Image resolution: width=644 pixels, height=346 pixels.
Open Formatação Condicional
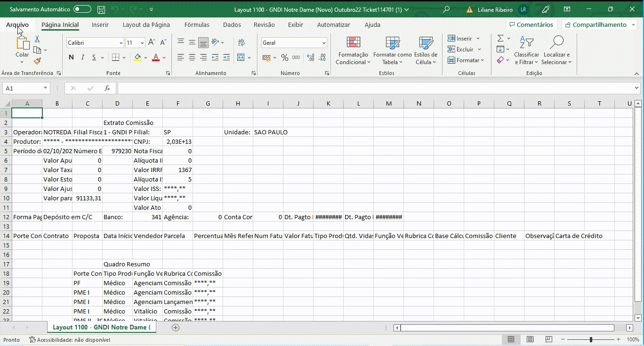tap(353, 51)
